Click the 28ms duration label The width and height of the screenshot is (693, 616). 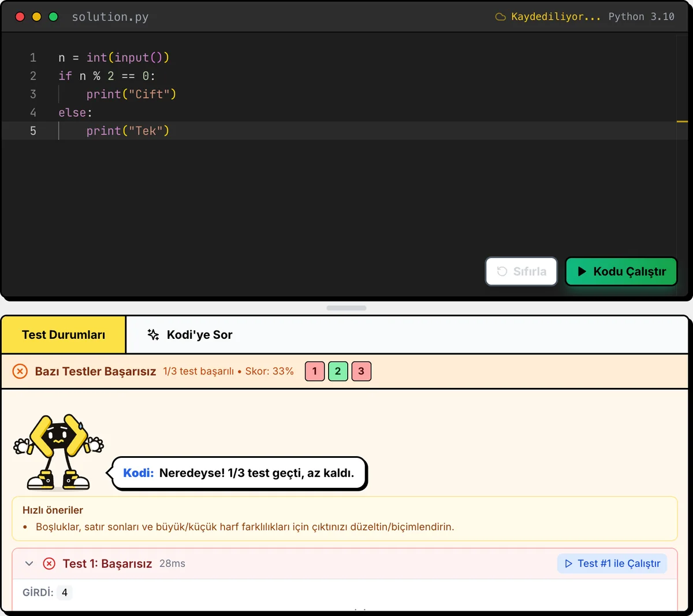pos(172,563)
